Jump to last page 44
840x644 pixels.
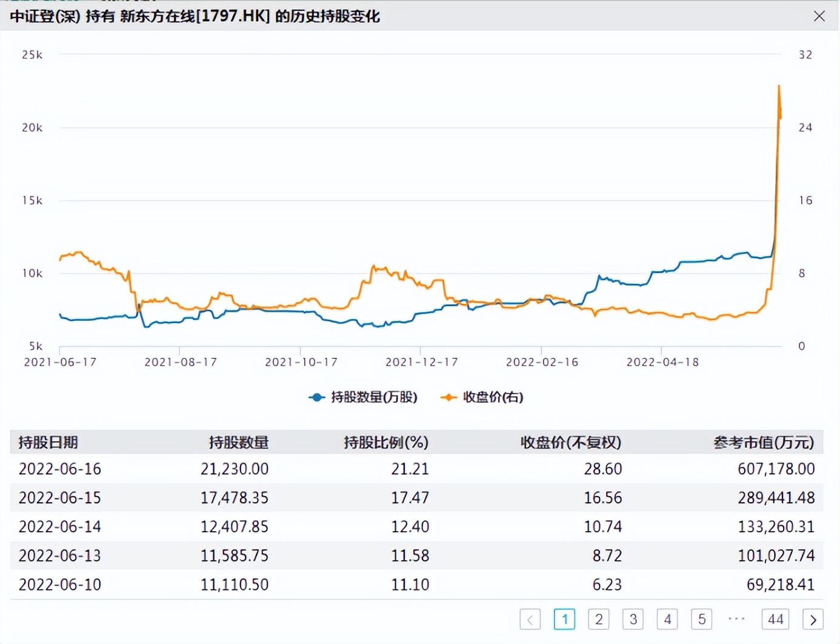pos(775,619)
